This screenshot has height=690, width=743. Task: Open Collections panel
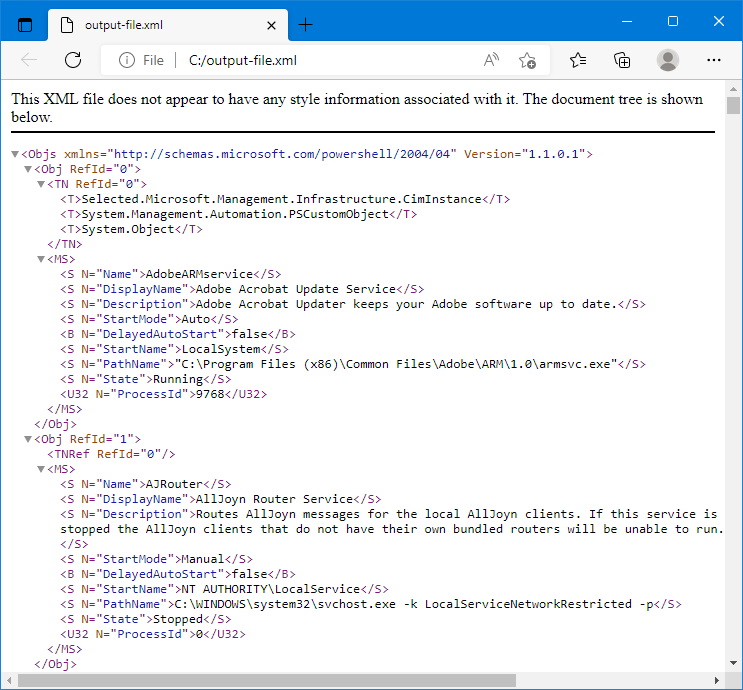pos(622,60)
